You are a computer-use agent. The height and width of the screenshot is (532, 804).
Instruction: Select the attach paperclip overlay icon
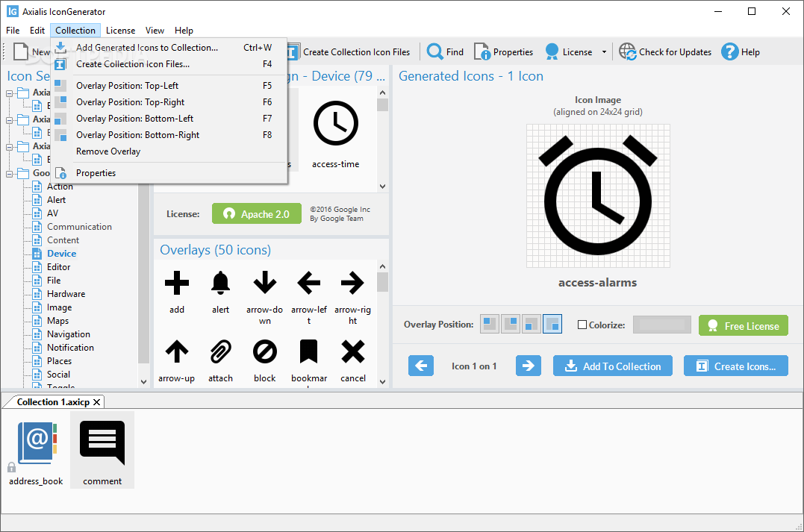[220, 351]
